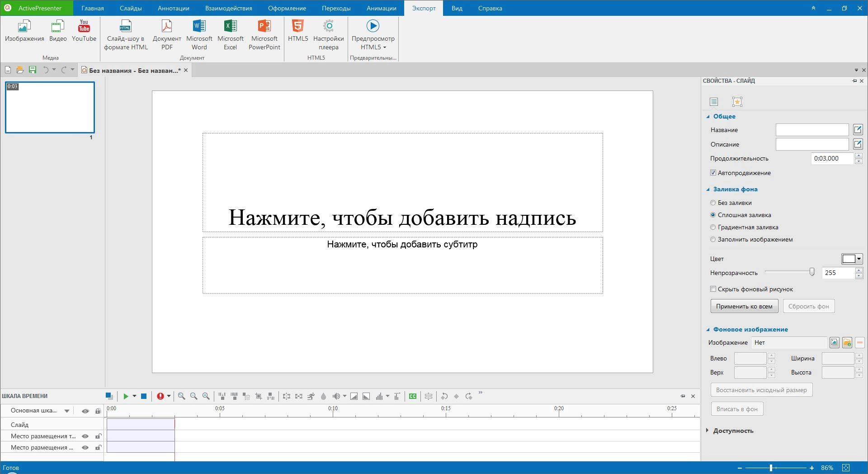Export to Документ PDF

tap(167, 35)
